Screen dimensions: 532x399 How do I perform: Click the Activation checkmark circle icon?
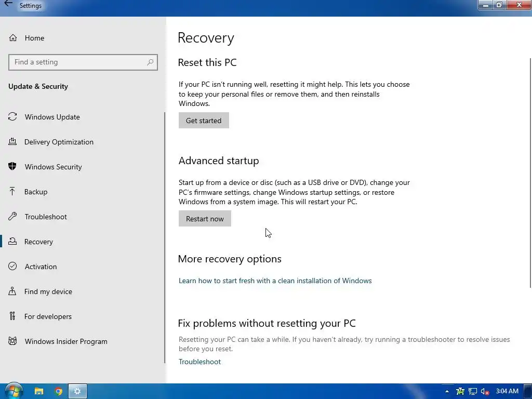12,266
